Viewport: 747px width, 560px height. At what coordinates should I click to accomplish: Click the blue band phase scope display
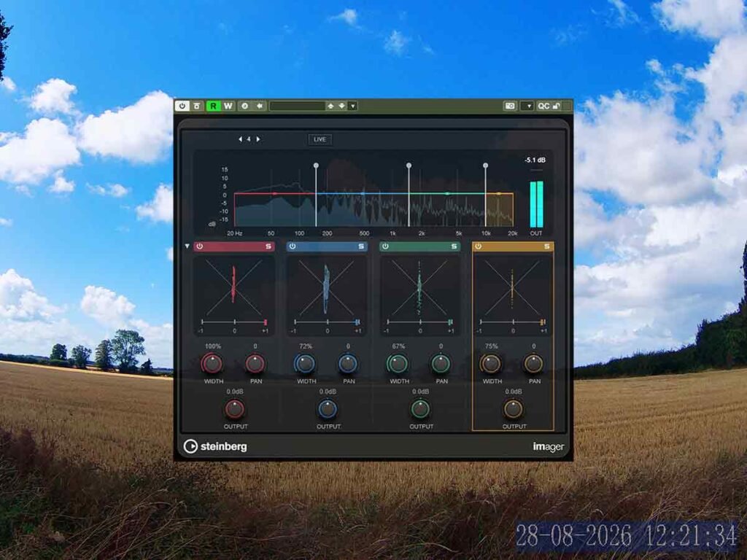[326, 295]
